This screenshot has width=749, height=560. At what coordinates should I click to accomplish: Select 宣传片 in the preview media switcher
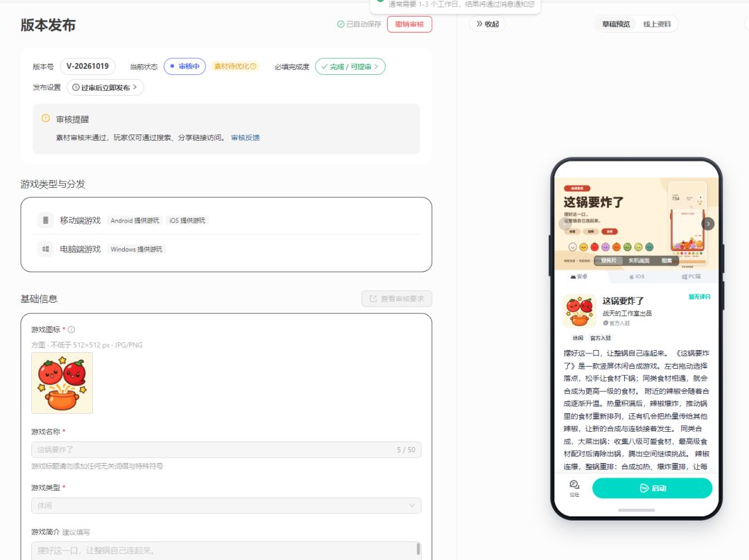tap(609, 260)
